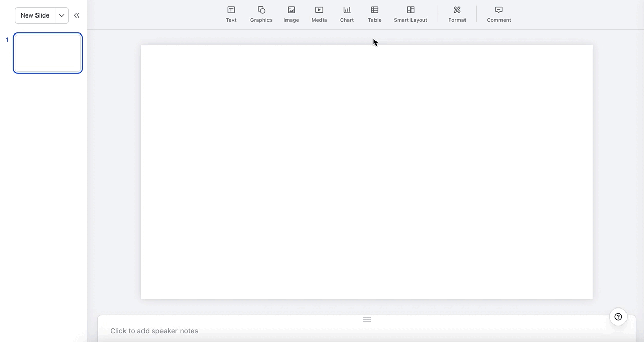Click the Image insert icon

pos(291,10)
